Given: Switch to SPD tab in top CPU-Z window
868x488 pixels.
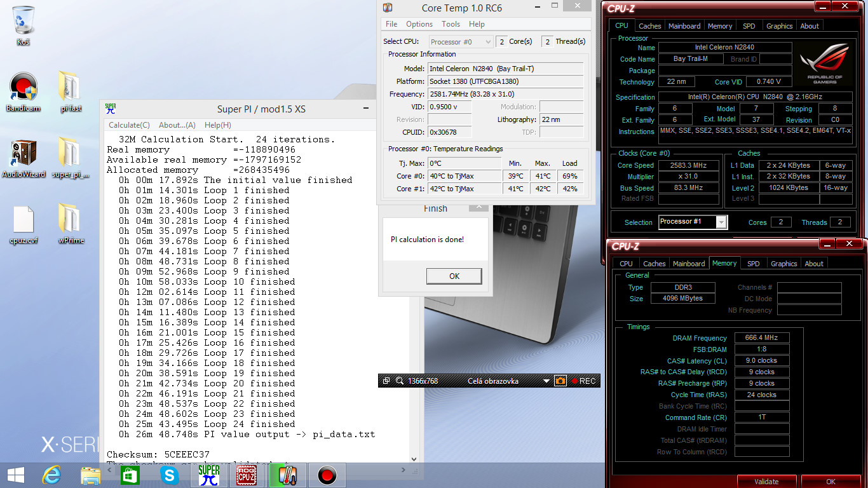Looking at the screenshot, I should (749, 26).
